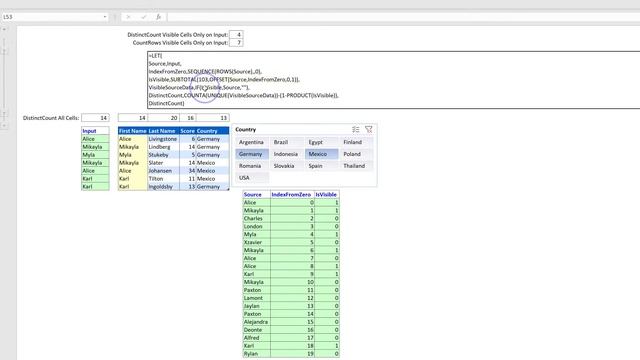Click the Slater last name cell
The width and height of the screenshot is (640, 360).
pyautogui.click(x=163, y=163)
